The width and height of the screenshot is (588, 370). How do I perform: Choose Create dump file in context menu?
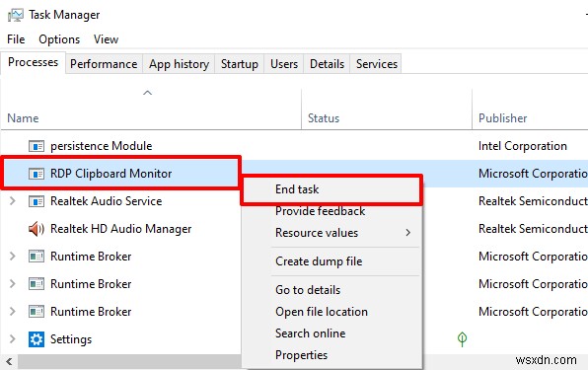[331, 261]
